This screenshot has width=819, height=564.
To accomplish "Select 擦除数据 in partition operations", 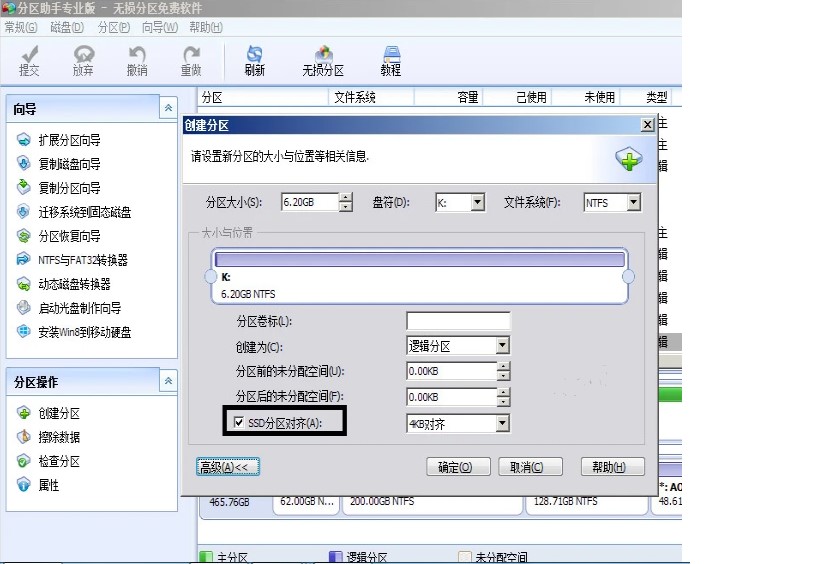I will (49, 437).
